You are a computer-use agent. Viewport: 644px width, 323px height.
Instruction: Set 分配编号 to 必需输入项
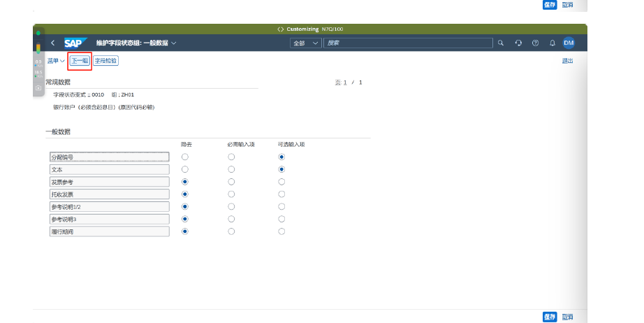tap(231, 157)
